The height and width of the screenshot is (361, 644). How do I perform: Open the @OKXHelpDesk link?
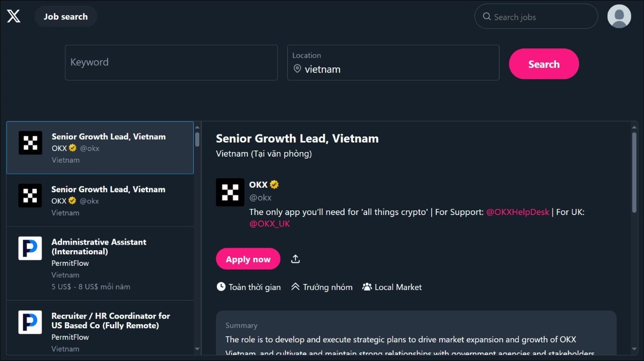click(518, 212)
